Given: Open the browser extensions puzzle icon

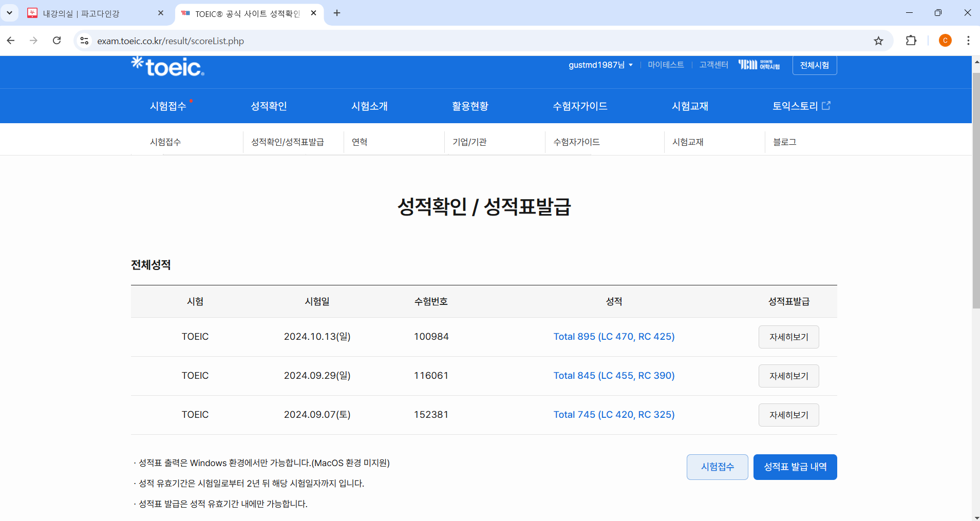Looking at the screenshot, I should point(911,41).
